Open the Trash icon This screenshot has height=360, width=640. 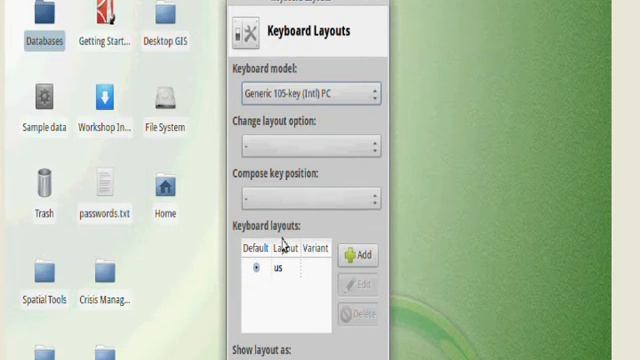(x=44, y=183)
